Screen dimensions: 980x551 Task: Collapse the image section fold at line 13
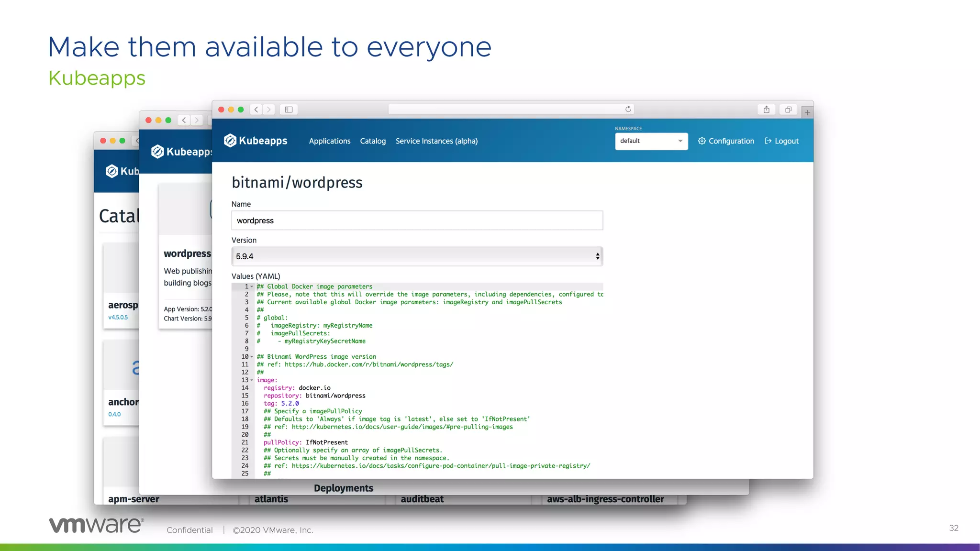click(x=252, y=380)
